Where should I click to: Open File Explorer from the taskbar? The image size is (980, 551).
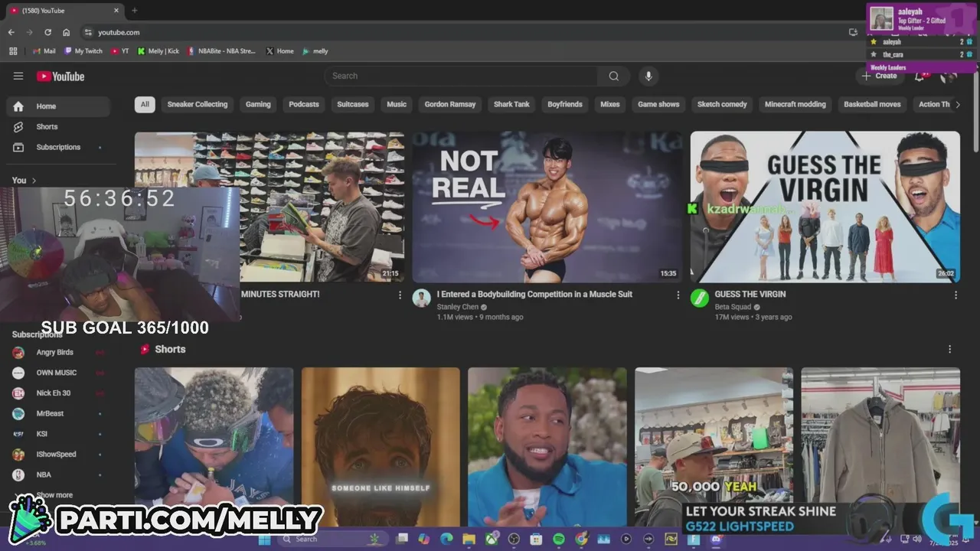469,539
